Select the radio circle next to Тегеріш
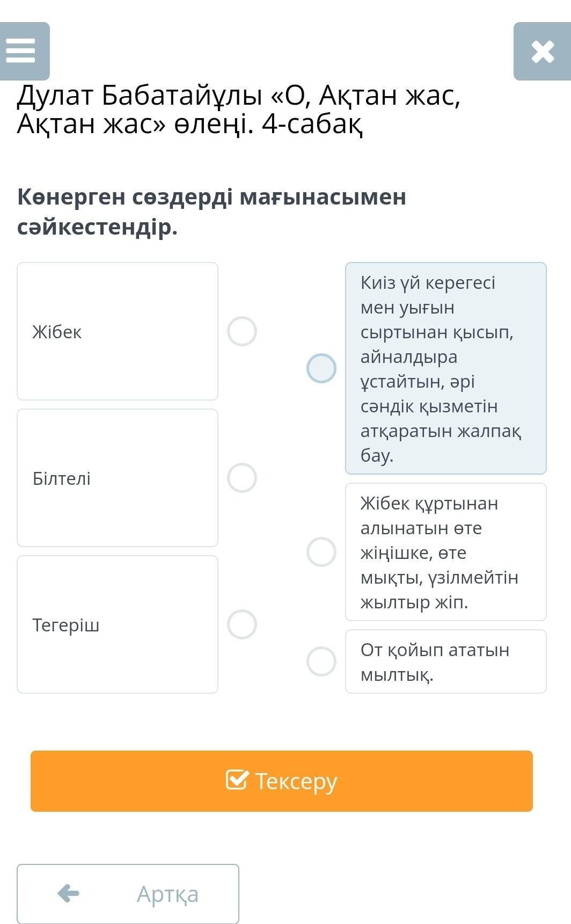The width and height of the screenshot is (571, 924). (241, 624)
